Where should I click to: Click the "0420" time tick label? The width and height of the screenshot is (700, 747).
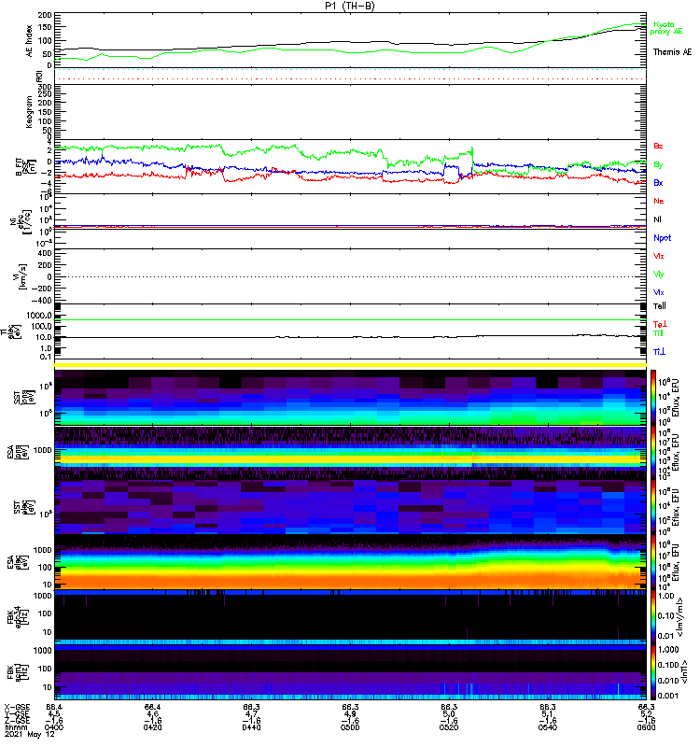point(152,727)
